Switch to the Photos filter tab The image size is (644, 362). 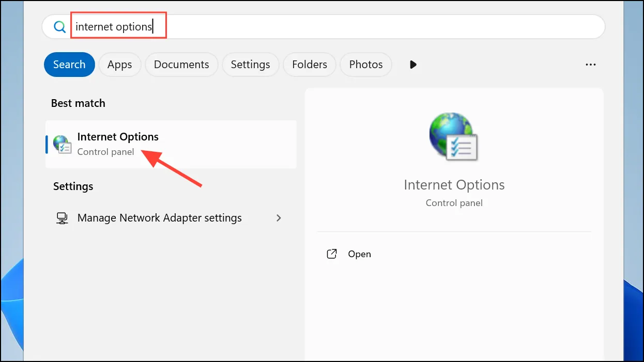coord(366,65)
